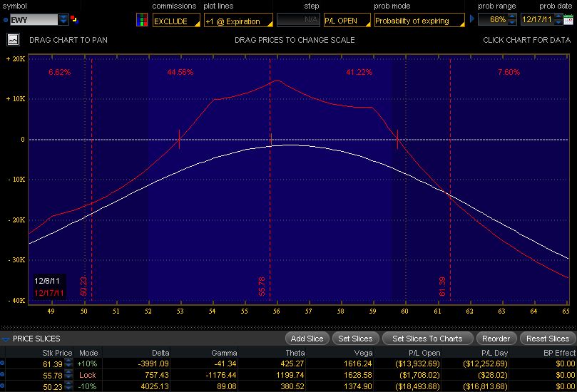Screen dimensions: 577x392
Task: Click Set Slices To Charts button
Action: click(x=427, y=339)
